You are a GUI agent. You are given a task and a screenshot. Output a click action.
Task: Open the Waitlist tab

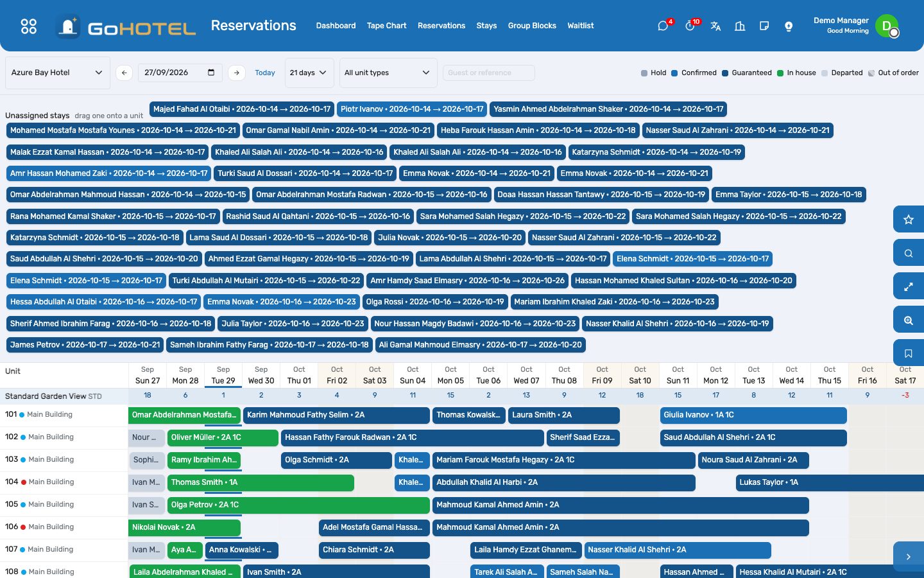coord(581,26)
